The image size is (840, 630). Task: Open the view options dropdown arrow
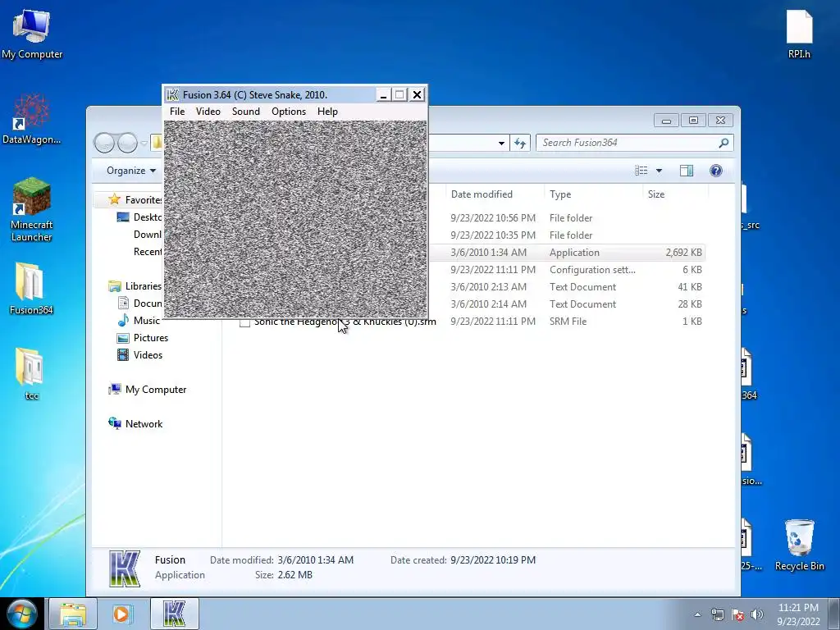click(x=659, y=171)
